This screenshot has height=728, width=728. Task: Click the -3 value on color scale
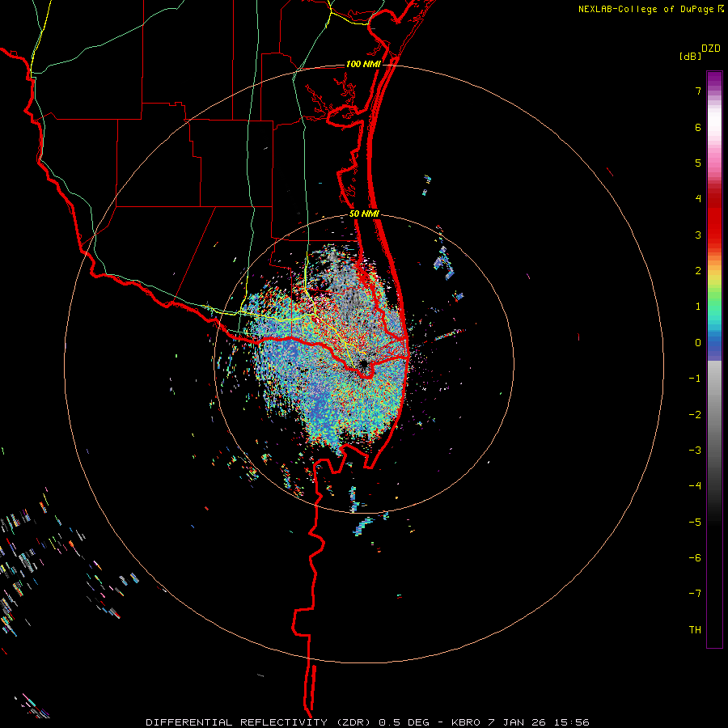pyautogui.click(x=695, y=451)
